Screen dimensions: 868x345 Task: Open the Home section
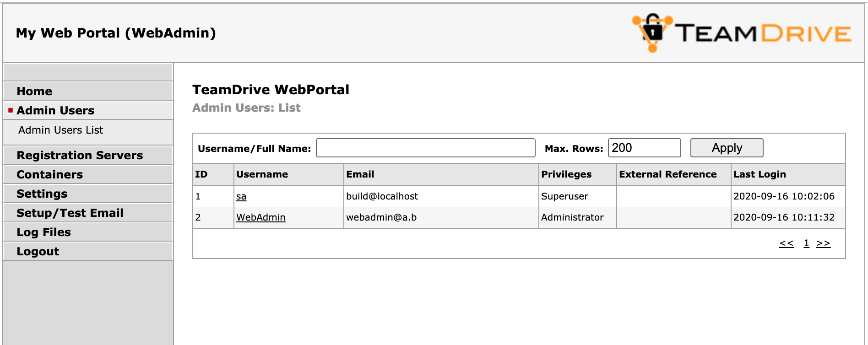[34, 91]
